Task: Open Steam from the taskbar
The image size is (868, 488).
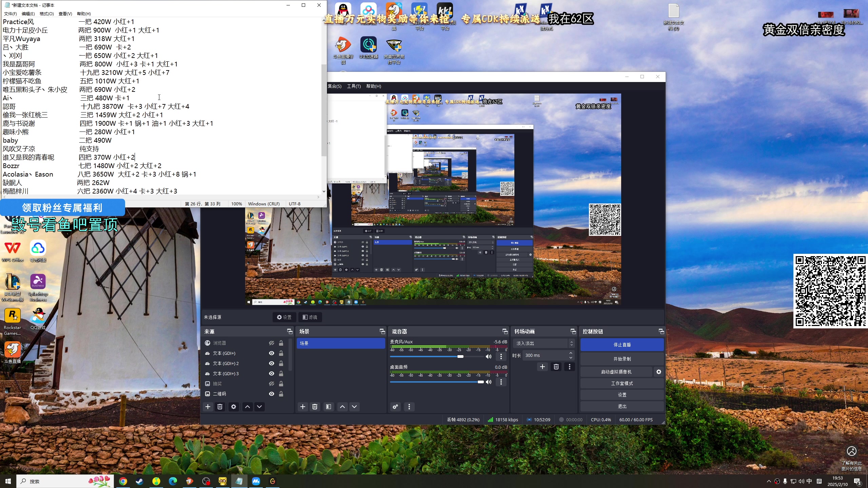Action: tap(139, 481)
